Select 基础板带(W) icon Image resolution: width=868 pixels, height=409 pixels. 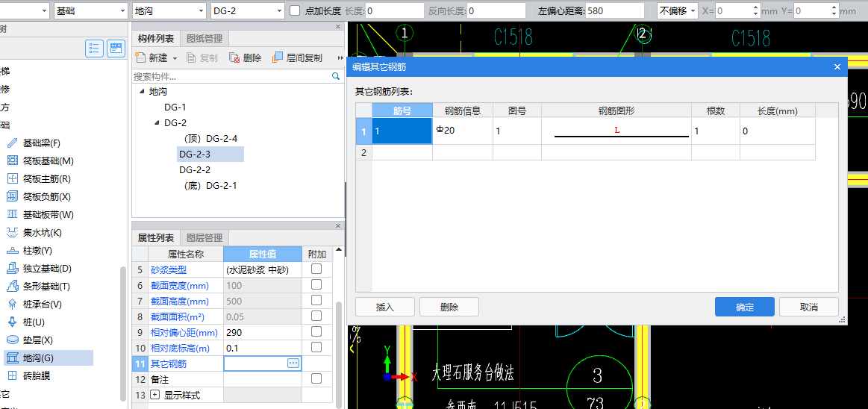12,215
